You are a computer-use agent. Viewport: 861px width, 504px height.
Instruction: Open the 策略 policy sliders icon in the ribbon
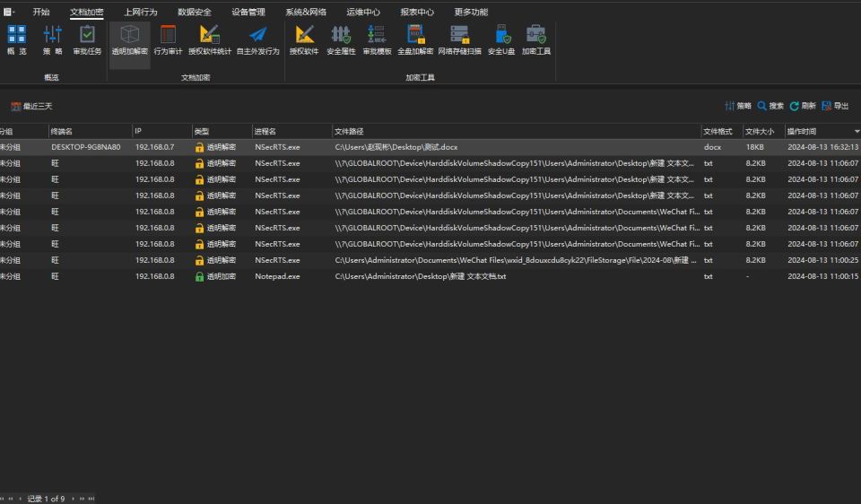click(x=52, y=40)
